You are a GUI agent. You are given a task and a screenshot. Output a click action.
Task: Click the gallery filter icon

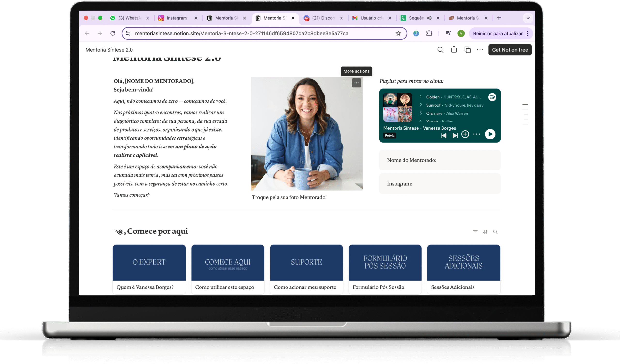[x=475, y=232]
